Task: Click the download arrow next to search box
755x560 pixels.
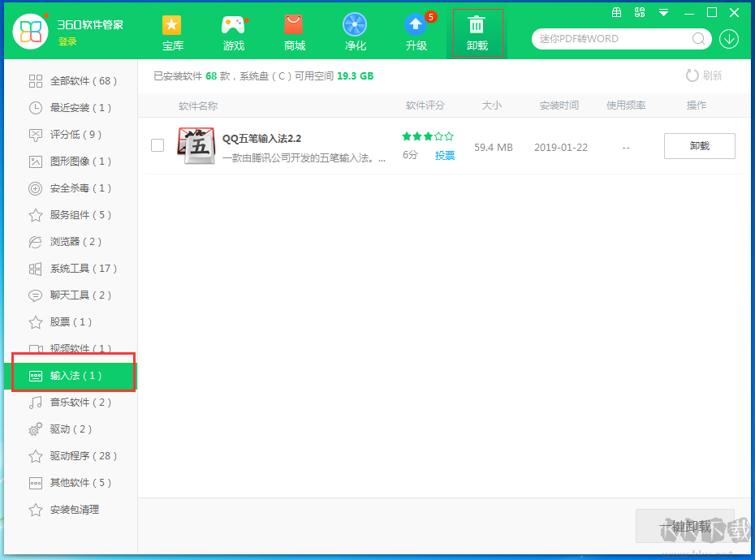Action: [728, 38]
